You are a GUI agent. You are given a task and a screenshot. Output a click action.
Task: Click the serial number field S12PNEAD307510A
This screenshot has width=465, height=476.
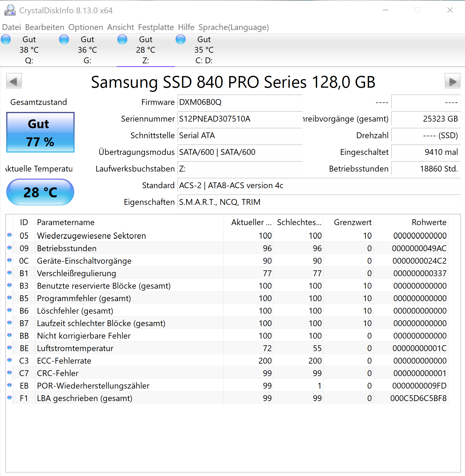click(x=240, y=119)
